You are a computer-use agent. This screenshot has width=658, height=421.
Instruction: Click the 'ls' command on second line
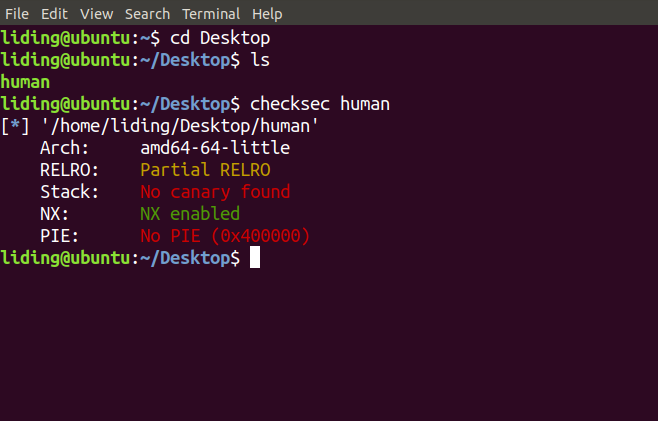click(260, 59)
